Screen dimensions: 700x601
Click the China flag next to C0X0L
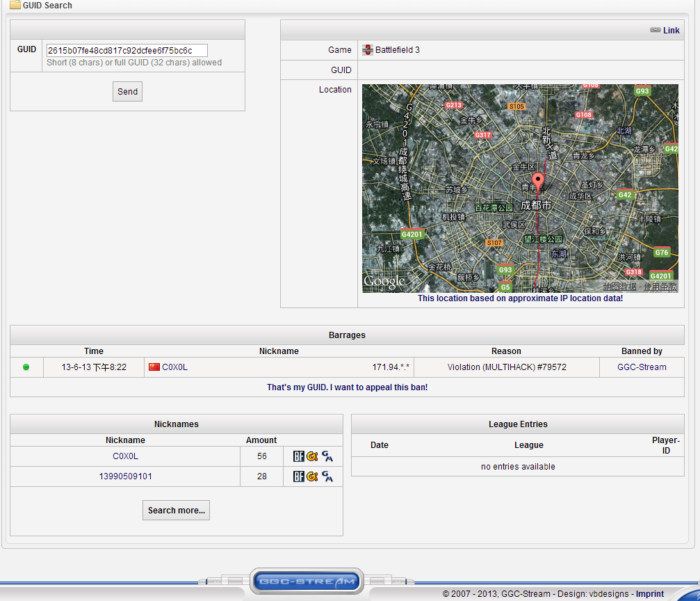click(154, 367)
